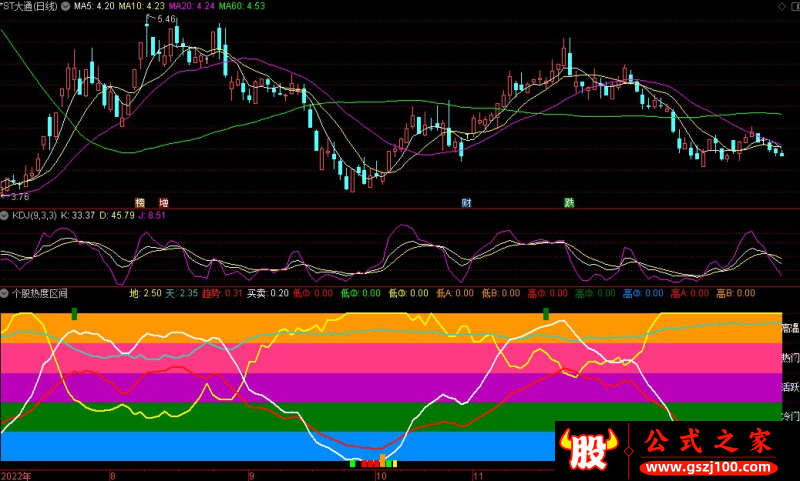Click the 榜 event marker
Image resolution: width=800 pixels, height=481 pixels.
pos(140,202)
